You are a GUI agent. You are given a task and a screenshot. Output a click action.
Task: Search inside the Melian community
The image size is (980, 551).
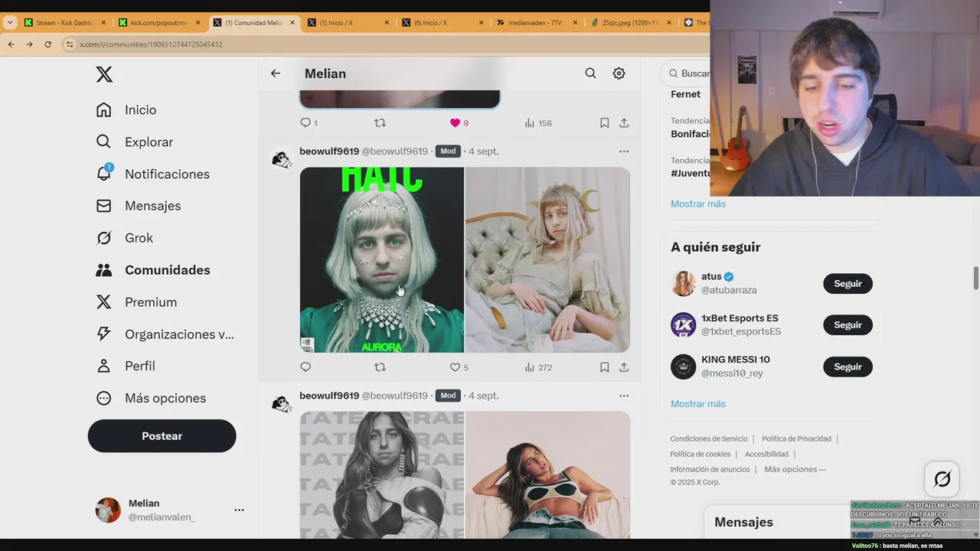(590, 73)
